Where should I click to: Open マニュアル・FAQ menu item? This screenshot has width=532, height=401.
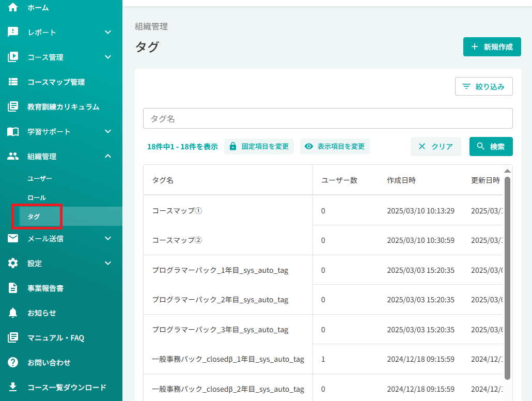(x=61, y=338)
